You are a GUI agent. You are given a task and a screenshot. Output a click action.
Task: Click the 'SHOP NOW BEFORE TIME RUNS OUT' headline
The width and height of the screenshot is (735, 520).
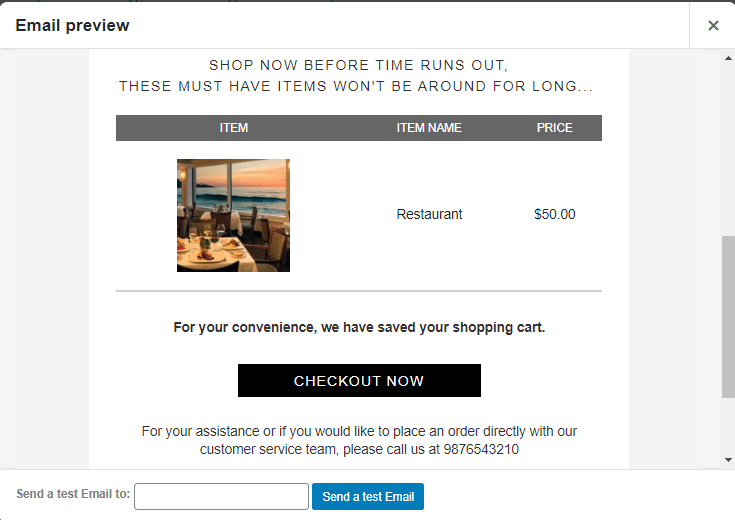coord(359,65)
